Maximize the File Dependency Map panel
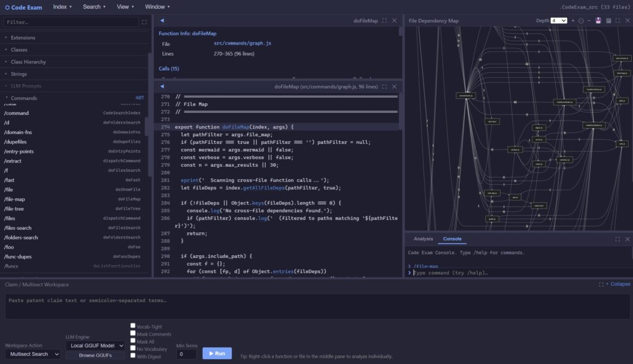Image resolution: width=633 pixels, height=364 pixels. pos(618,20)
